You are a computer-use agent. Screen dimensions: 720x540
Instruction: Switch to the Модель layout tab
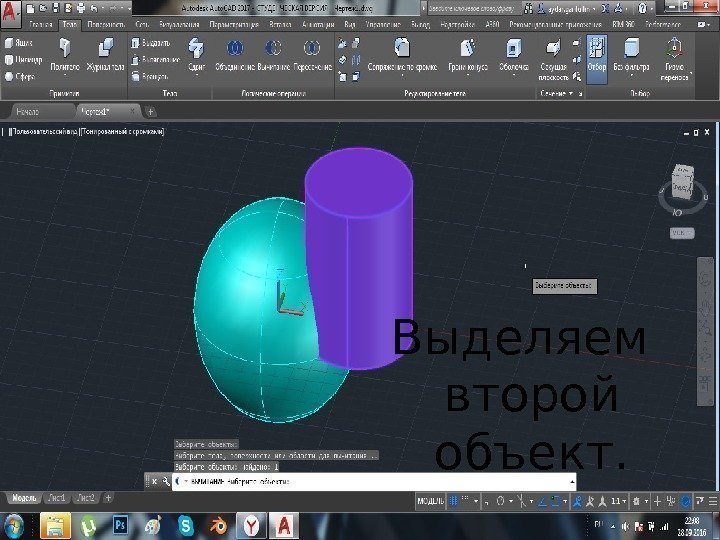tap(24, 498)
